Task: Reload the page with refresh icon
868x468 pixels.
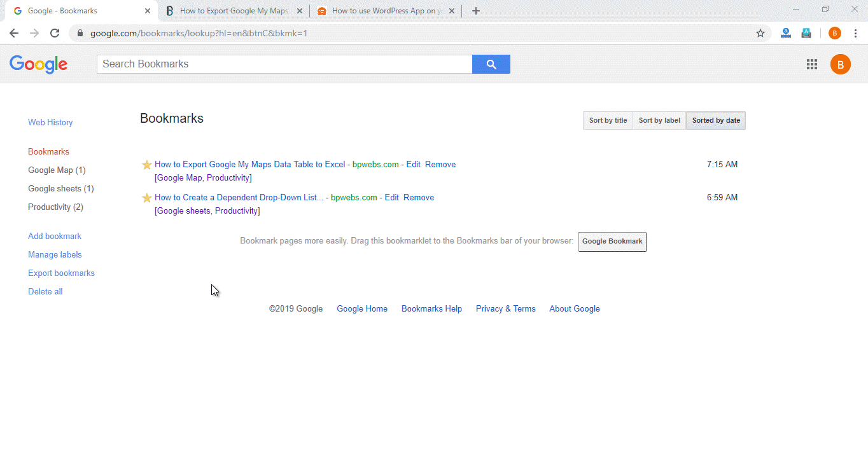Action: (x=55, y=33)
